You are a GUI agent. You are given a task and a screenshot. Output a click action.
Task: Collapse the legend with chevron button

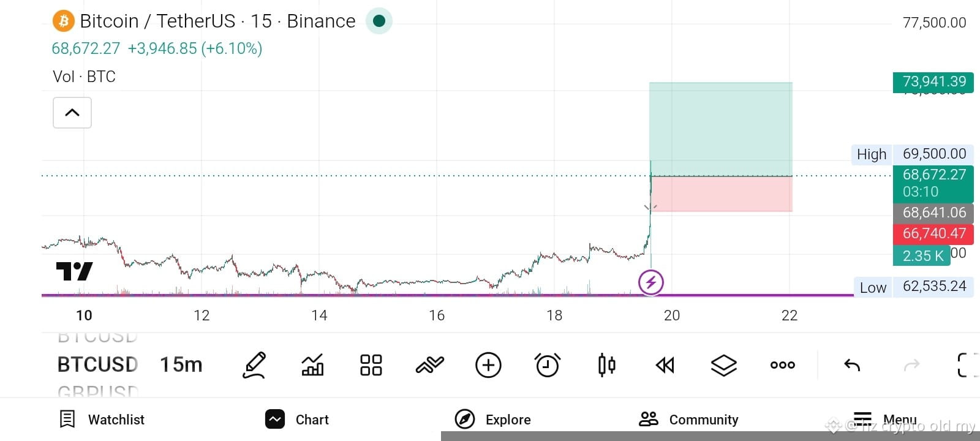(x=72, y=113)
